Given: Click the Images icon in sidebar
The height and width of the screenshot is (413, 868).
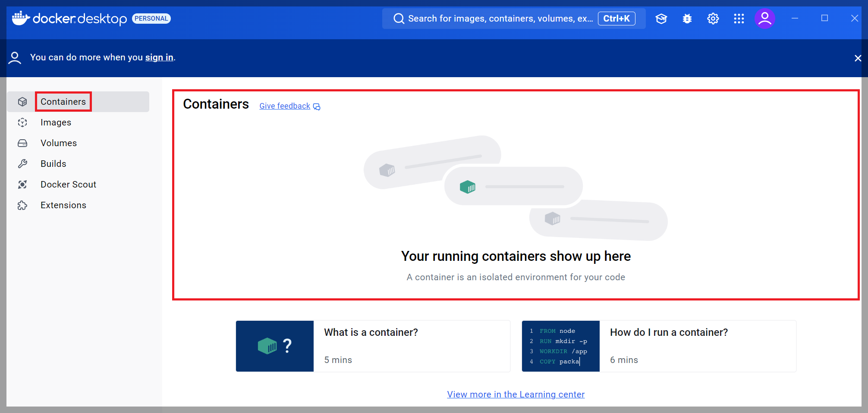Looking at the screenshot, I should point(22,122).
